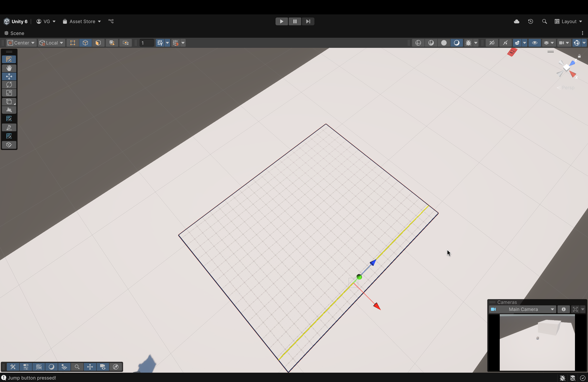Click the Step forward button

pos(308,22)
